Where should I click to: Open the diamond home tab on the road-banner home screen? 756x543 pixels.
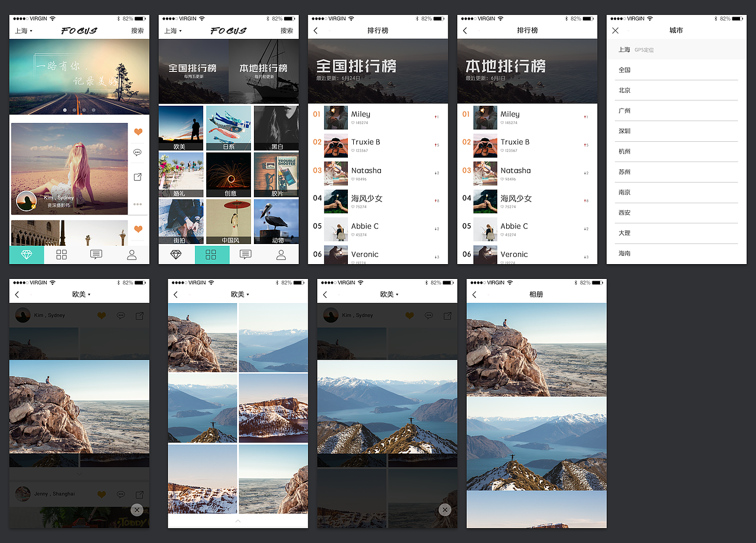(27, 255)
